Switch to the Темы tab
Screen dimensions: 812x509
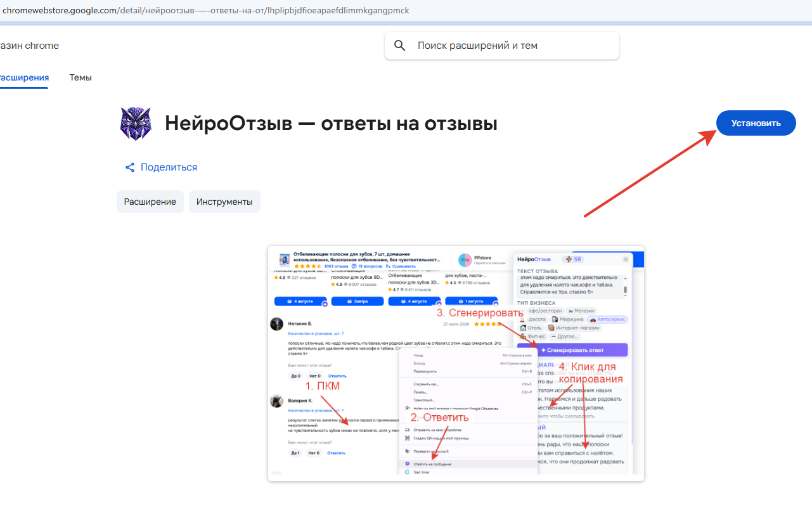pos(81,77)
